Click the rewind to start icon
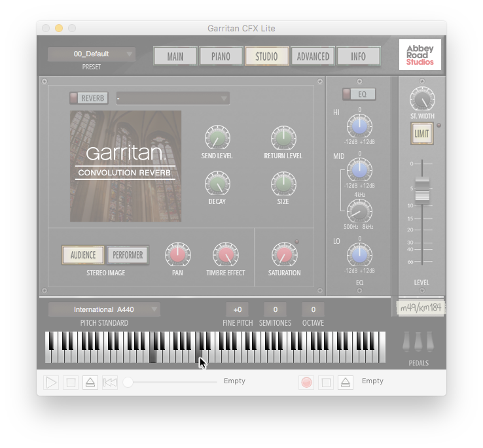The width and height of the screenshot is (483, 448). pyautogui.click(x=110, y=383)
